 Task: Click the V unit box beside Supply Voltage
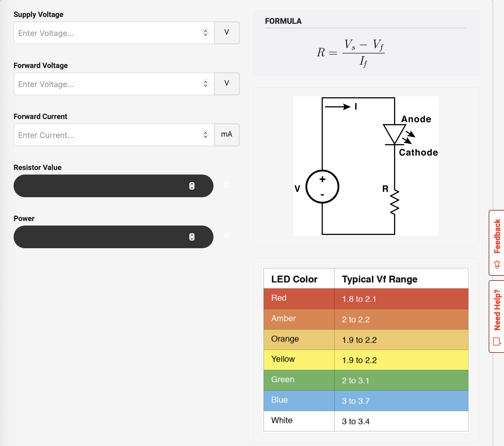coord(227,33)
